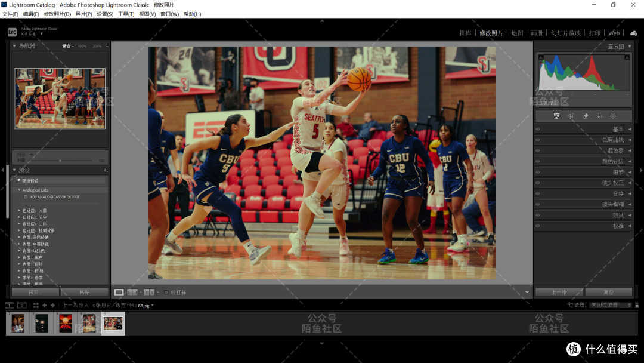Click the 拷贝 button
644x363 pixels.
click(35, 293)
